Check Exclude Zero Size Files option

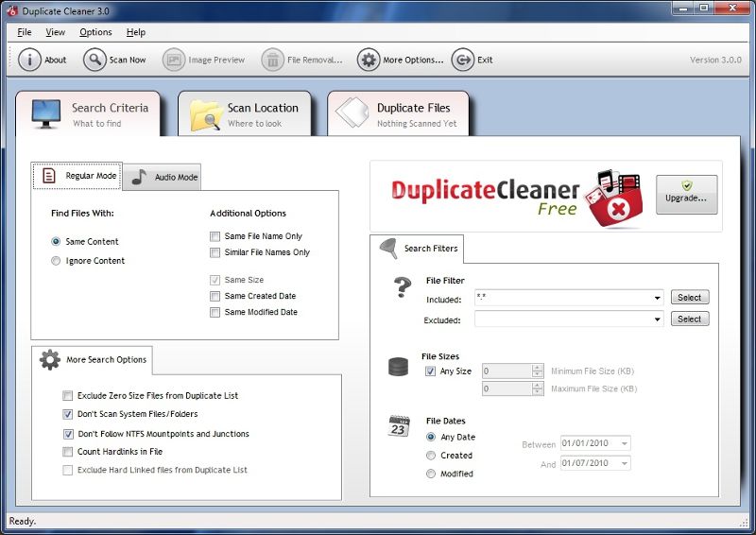68,396
